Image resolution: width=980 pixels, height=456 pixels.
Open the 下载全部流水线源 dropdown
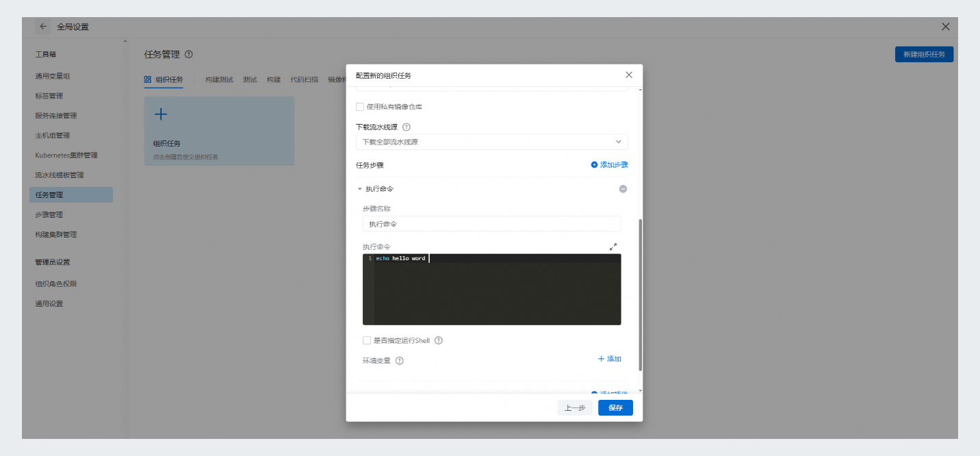[x=491, y=142]
